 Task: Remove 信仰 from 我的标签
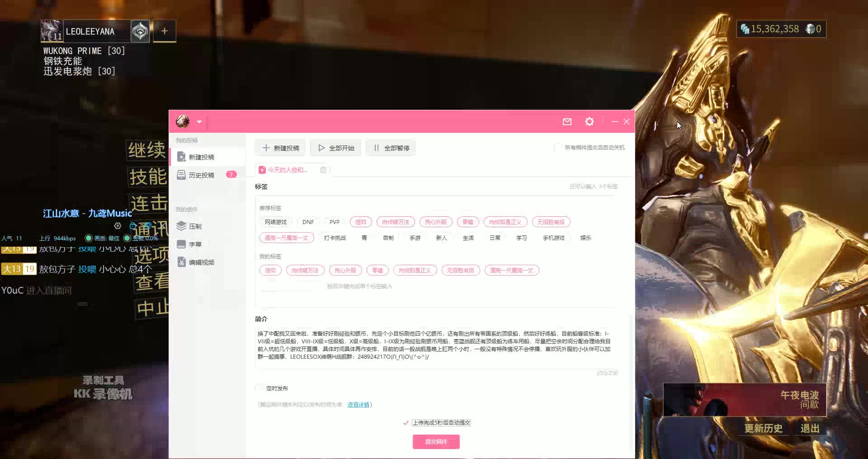[270, 270]
